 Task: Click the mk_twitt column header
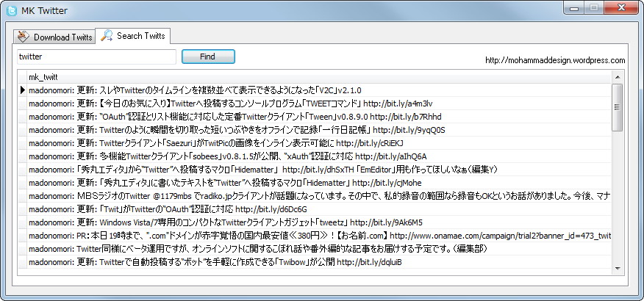click(x=319, y=77)
